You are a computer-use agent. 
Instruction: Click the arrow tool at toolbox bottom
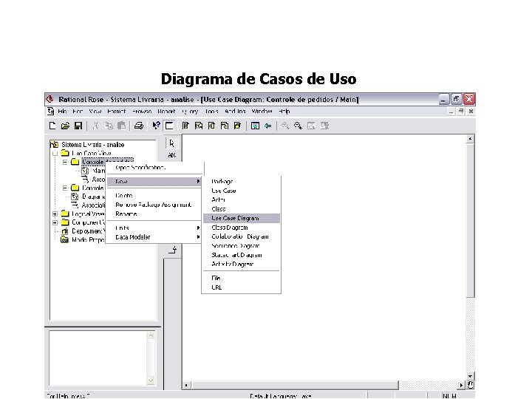[x=173, y=250]
